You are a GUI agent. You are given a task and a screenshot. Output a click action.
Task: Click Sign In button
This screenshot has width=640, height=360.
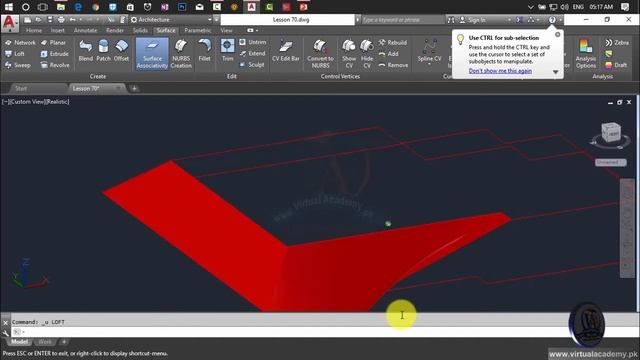472,20
